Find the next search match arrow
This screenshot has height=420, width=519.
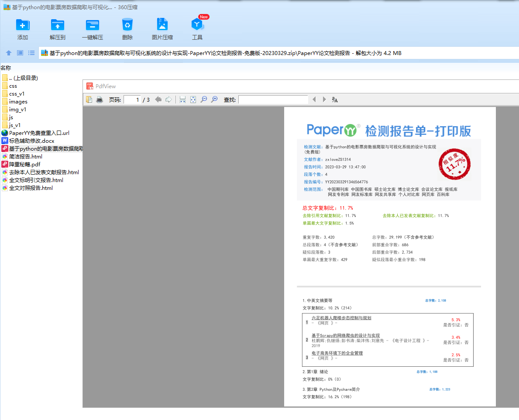point(324,100)
